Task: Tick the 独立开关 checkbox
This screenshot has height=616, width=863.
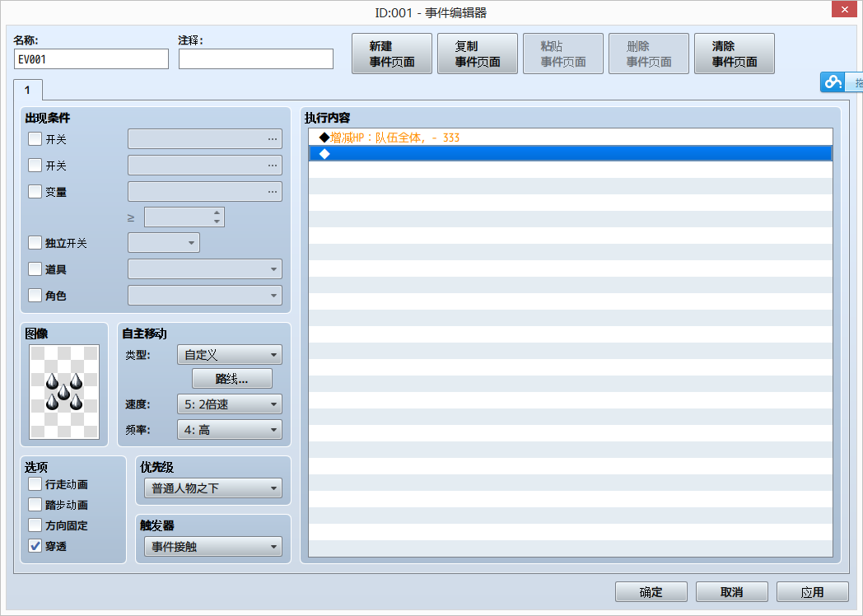Action: (x=35, y=243)
